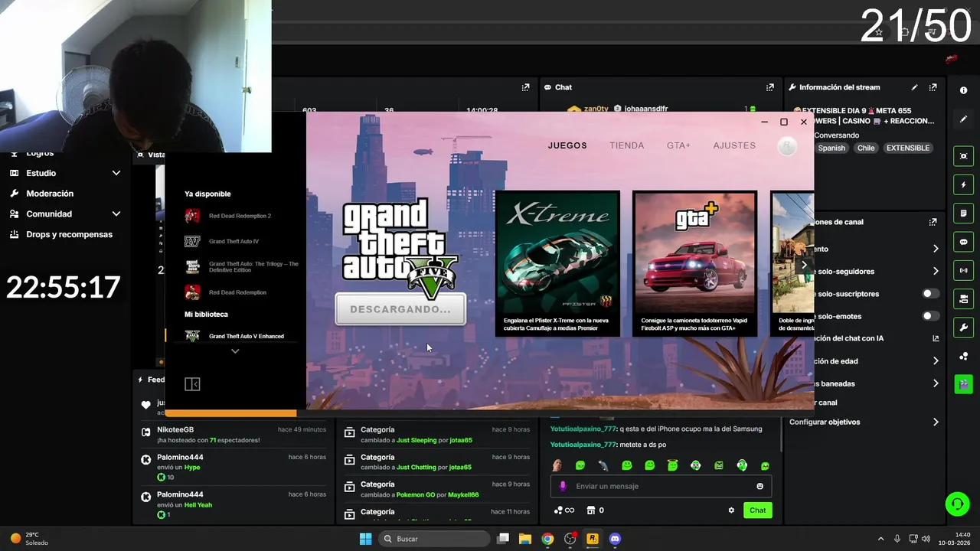Pop out the channel actions panel
The width and height of the screenshot is (980, 551).
tap(933, 222)
